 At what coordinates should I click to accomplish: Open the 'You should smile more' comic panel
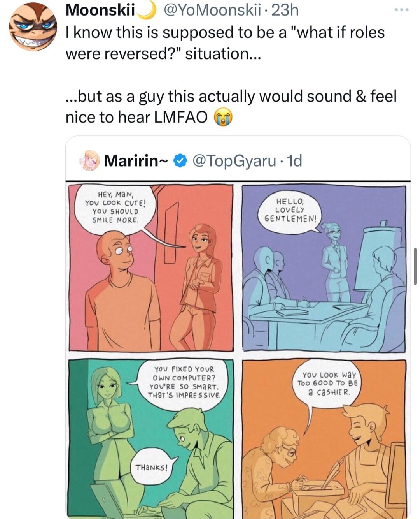151,267
